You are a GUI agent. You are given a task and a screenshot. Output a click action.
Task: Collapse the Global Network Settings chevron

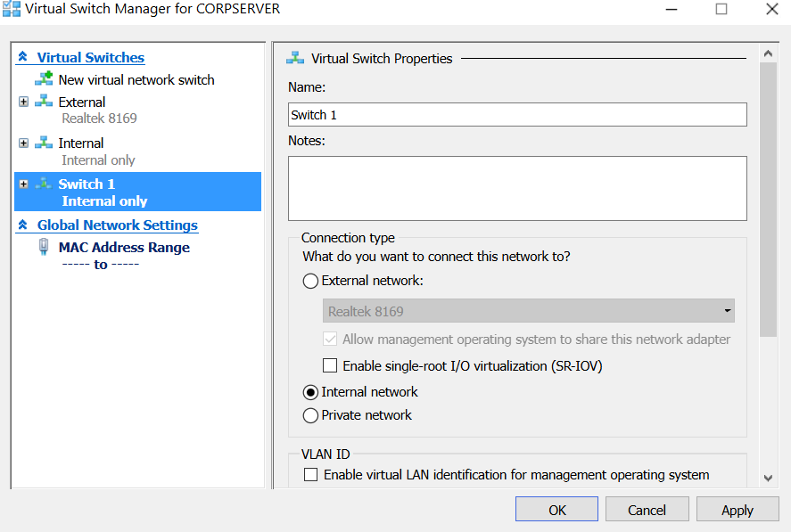pyautogui.click(x=23, y=225)
